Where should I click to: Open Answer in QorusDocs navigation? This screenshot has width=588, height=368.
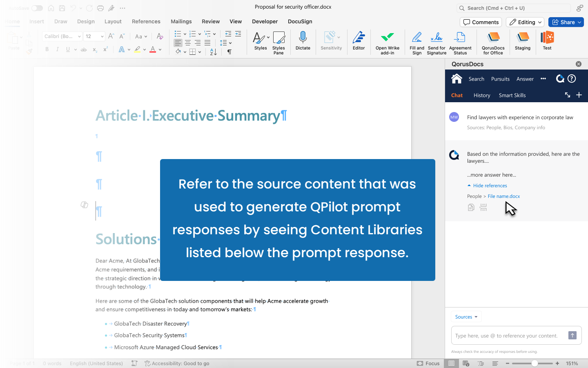tap(525, 79)
